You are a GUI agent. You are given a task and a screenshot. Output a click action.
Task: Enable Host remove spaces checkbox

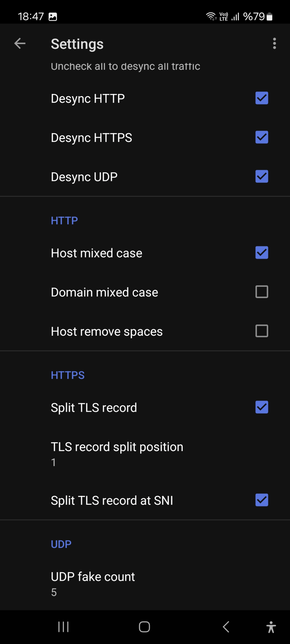click(x=262, y=331)
